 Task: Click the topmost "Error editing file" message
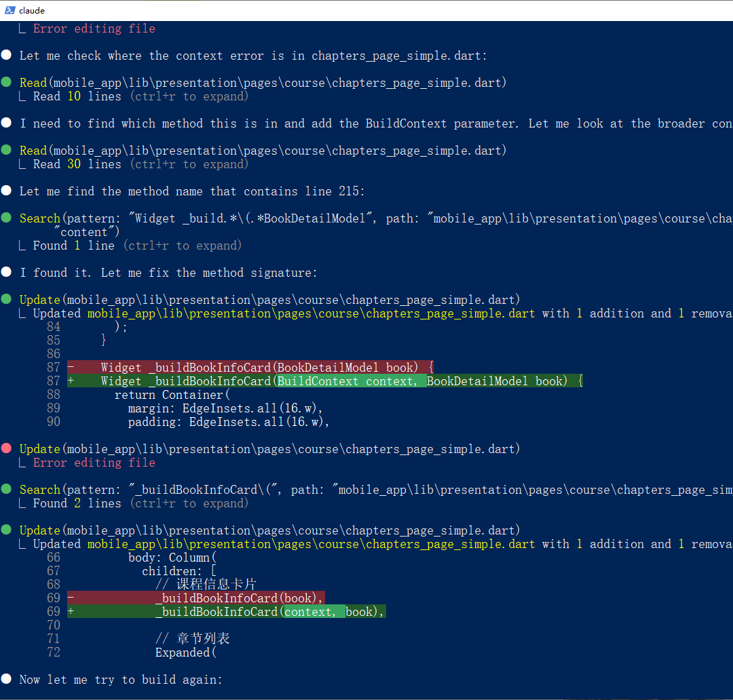click(94, 28)
